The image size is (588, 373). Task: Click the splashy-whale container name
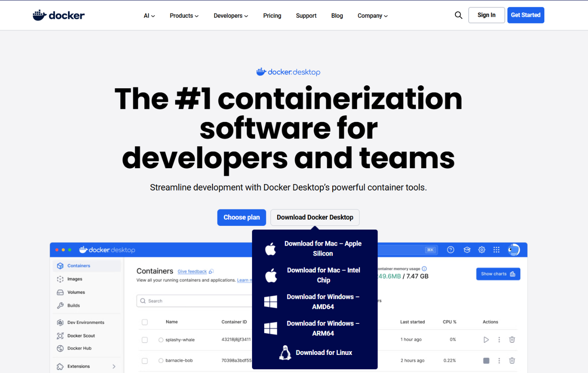180,340
